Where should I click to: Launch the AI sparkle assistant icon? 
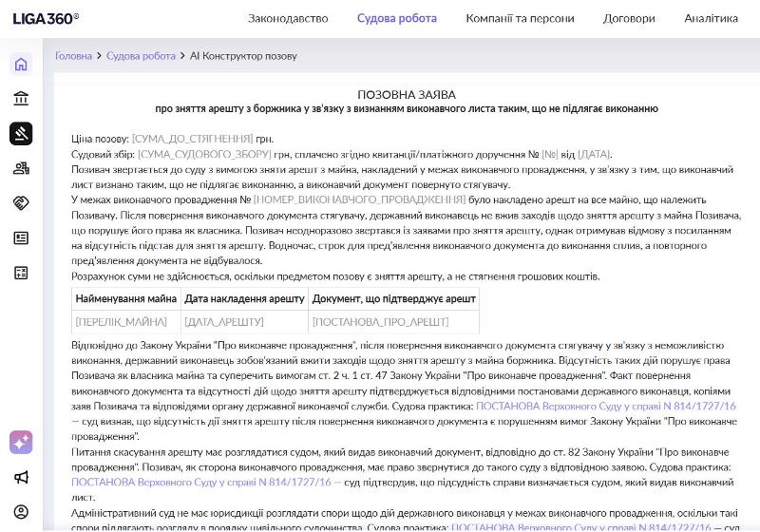(x=21, y=442)
